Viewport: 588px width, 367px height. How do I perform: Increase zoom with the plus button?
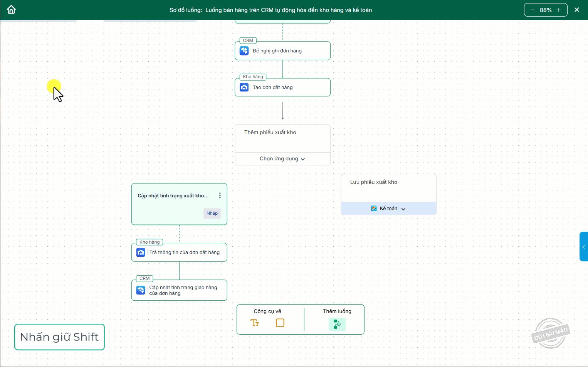point(559,10)
